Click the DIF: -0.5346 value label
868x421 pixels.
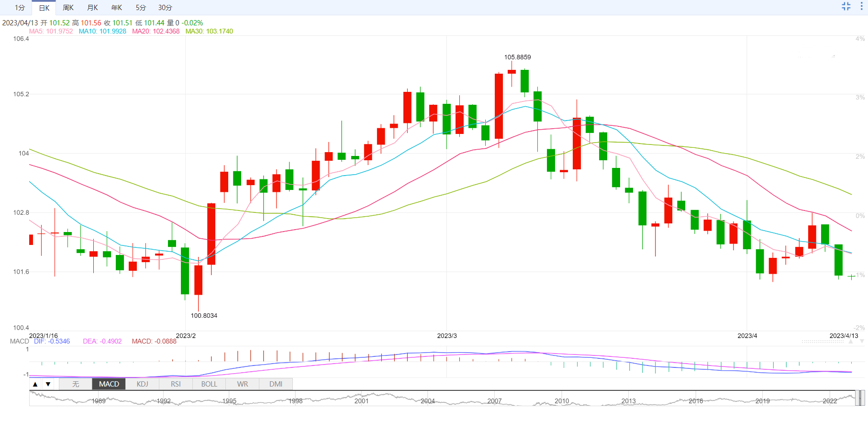(52, 341)
